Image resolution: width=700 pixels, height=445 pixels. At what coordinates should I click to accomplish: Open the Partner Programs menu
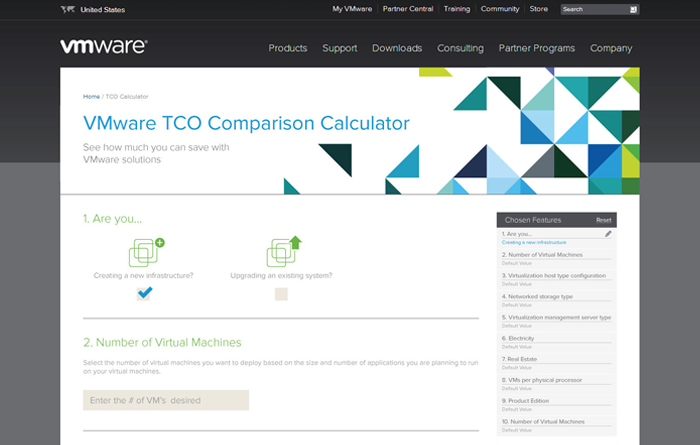(x=537, y=48)
